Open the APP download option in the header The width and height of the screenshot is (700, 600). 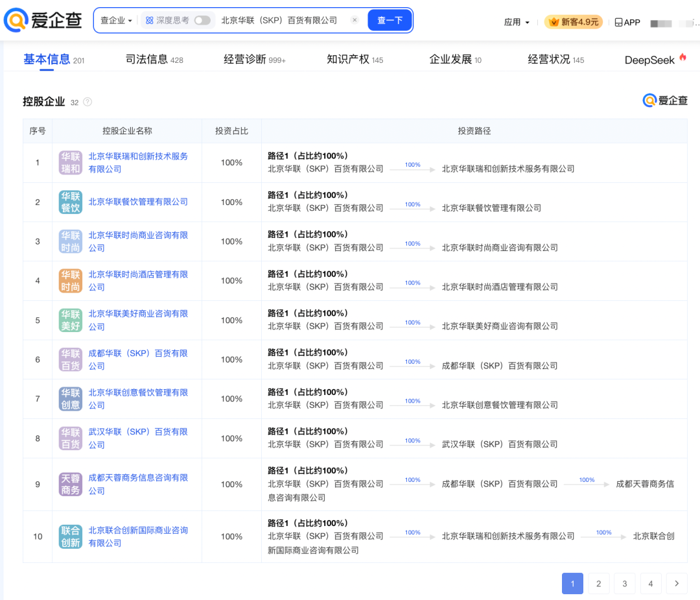[627, 21]
